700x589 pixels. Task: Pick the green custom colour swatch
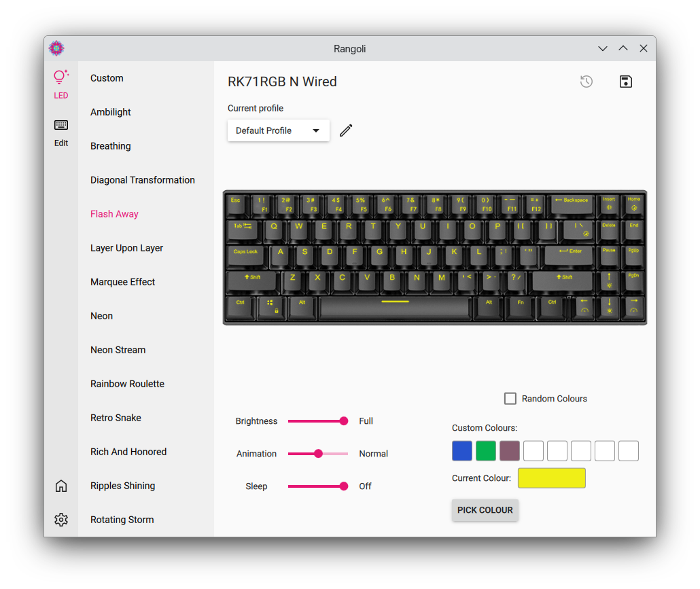tap(486, 450)
